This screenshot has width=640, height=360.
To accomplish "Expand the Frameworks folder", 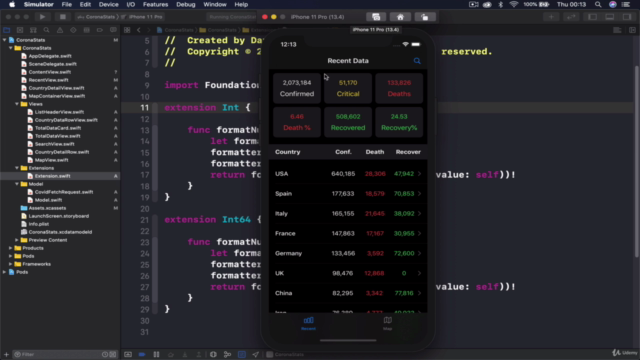I will (11, 264).
